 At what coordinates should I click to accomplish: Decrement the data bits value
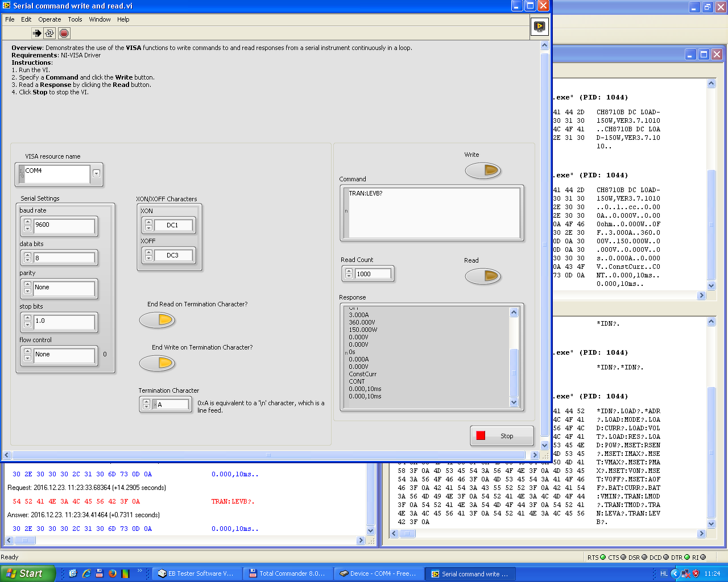[x=27, y=261]
